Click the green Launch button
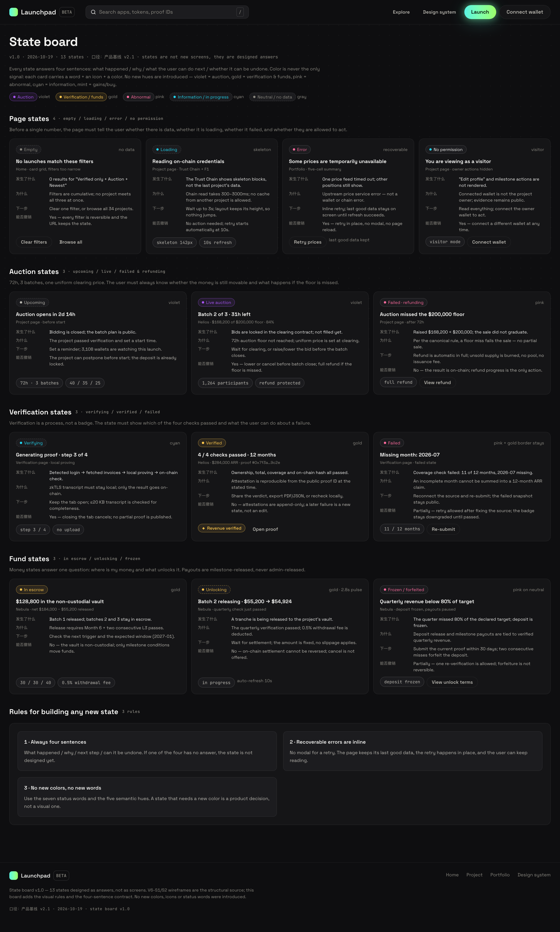Viewport: 560px width, 932px height. (x=480, y=12)
